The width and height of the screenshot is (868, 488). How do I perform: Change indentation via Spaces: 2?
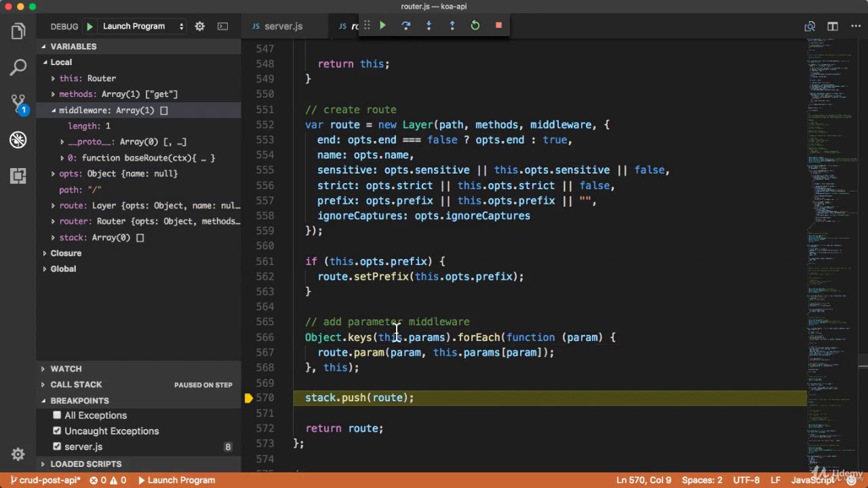click(702, 481)
